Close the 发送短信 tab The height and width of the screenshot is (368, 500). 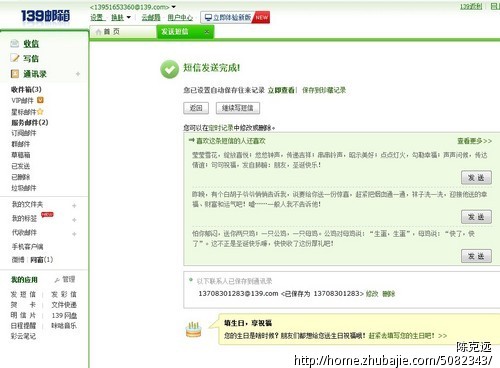pyautogui.click(x=207, y=32)
